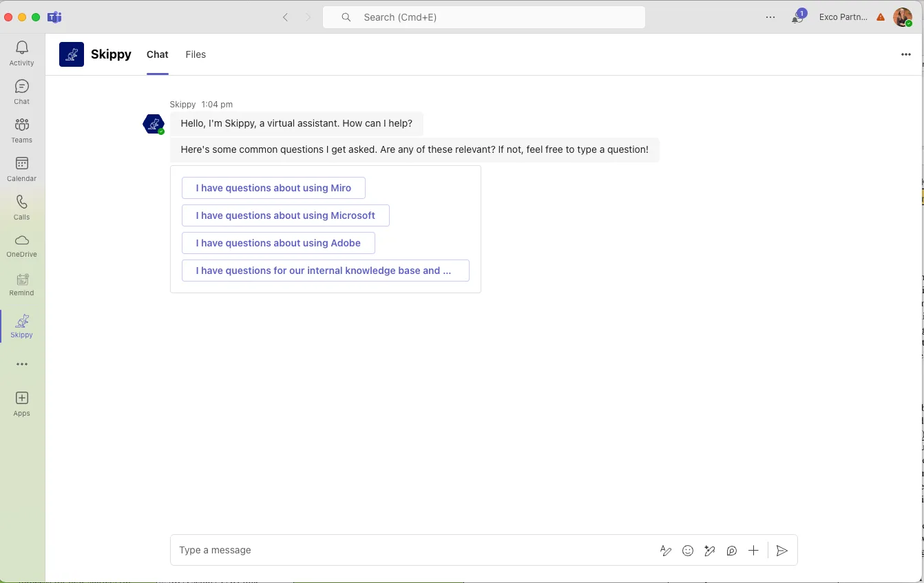The width and height of the screenshot is (924, 583).
Task: Open the Calendar in sidebar
Action: [x=22, y=169]
